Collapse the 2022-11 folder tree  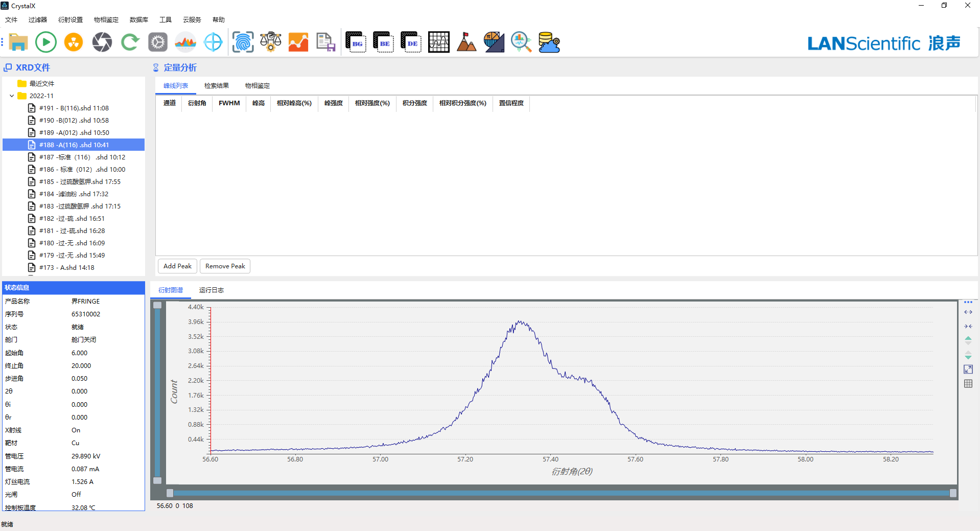pos(12,96)
